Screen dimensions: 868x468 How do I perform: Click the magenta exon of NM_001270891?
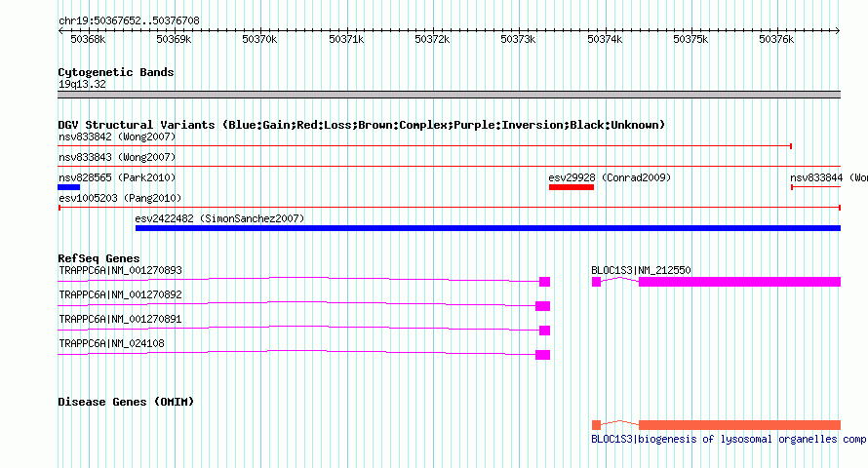(x=545, y=331)
